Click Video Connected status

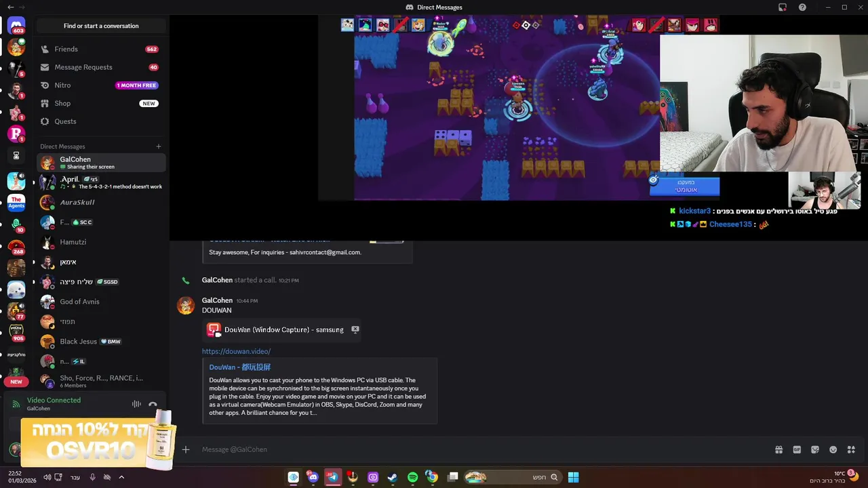(x=54, y=400)
